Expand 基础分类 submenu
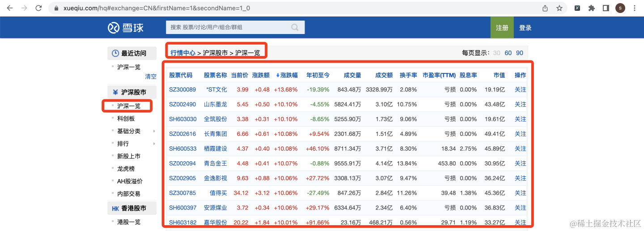The image size is (644, 231). (129, 131)
